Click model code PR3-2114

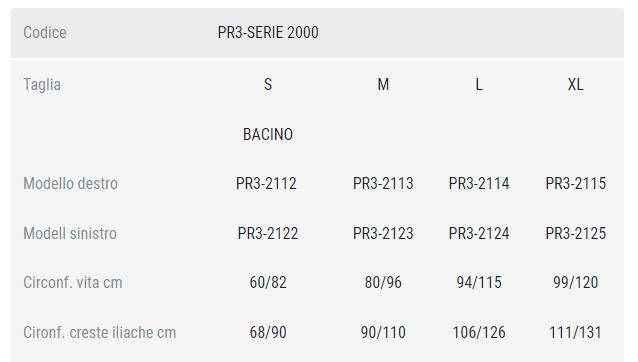click(479, 183)
